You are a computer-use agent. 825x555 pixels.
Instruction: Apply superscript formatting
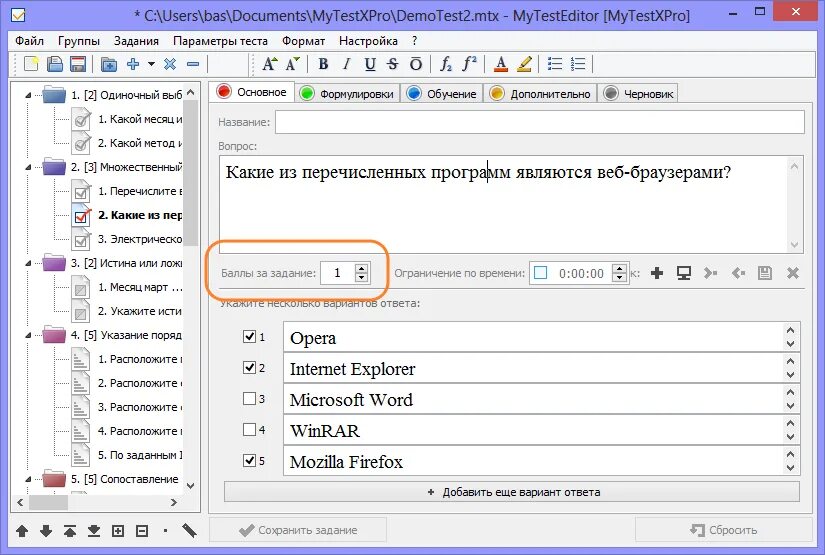tap(469, 64)
